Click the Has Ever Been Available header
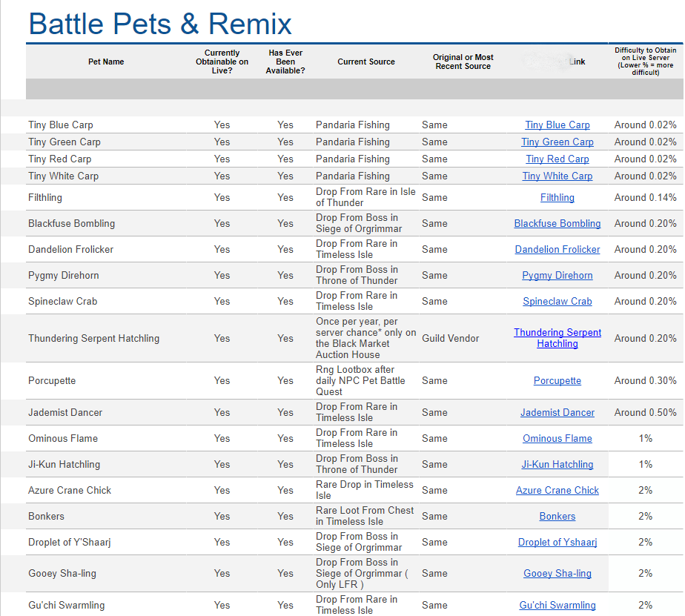 click(285, 62)
